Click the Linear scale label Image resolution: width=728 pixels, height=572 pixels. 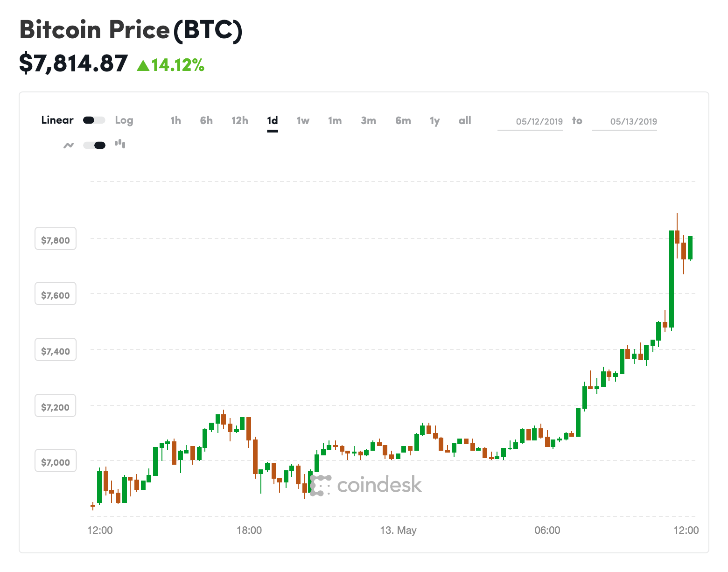tap(57, 120)
